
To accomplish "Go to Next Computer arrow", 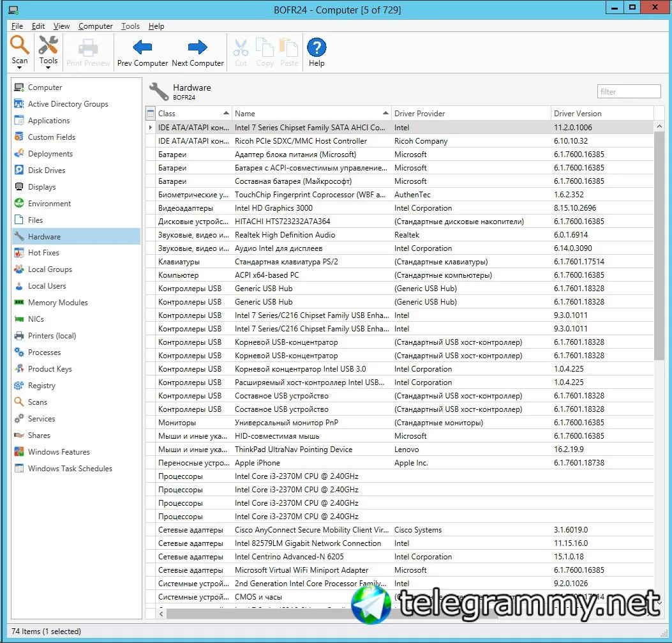I will [198, 47].
